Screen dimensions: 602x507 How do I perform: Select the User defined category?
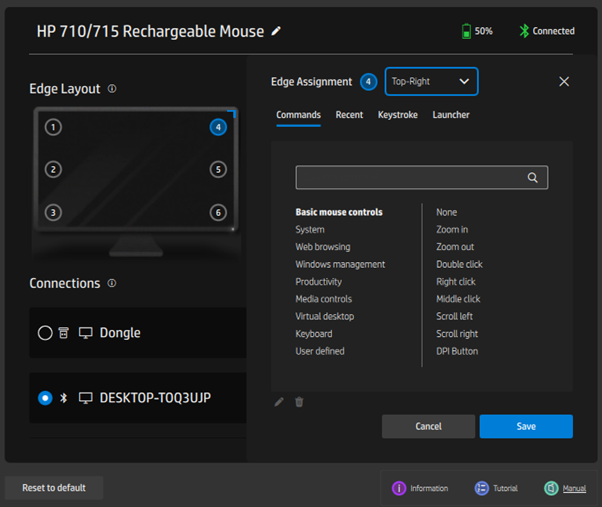tap(320, 351)
